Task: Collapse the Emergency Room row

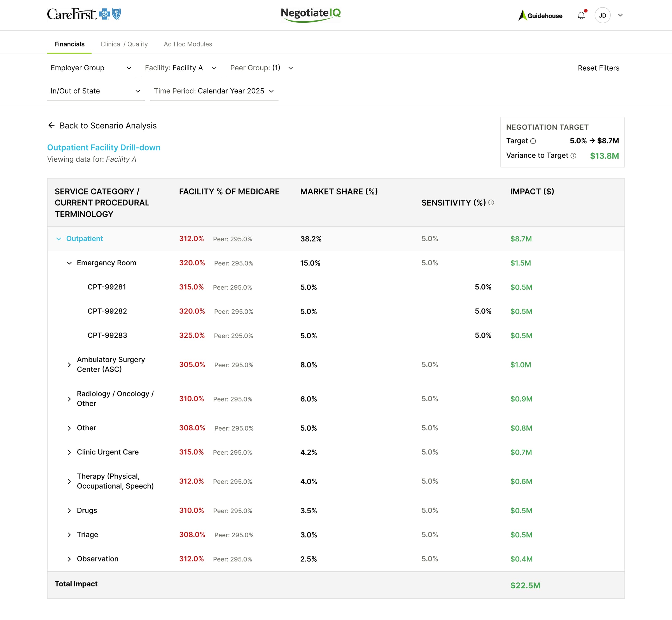Action: pyautogui.click(x=69, y=263)
